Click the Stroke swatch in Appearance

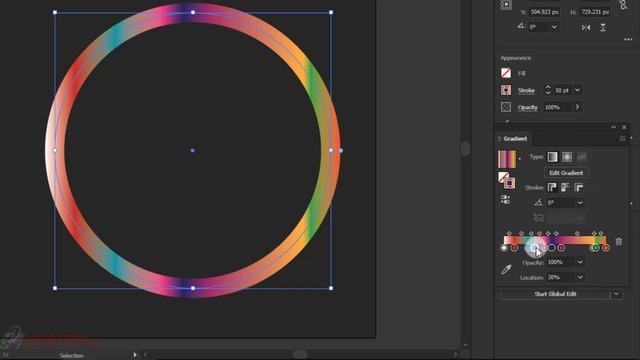tap(506, 90)
